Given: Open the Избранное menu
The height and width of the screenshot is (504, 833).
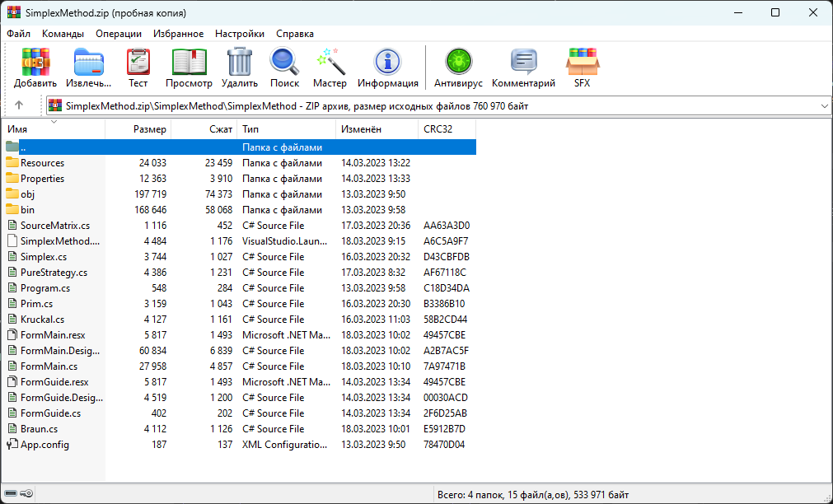Looking at the screenshot, I should click(x=178, y=34).
